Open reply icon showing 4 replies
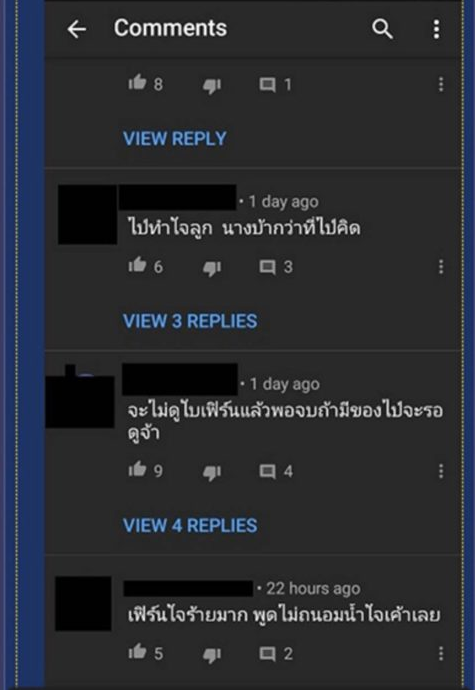This screenshot has height=690, width=475. pos(267,471)
